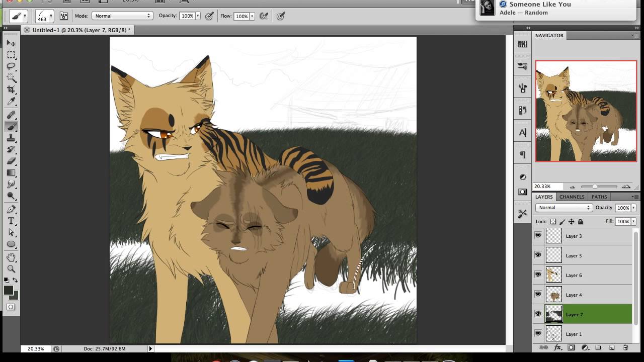Select the Hand tool
This screenshot has width=644, height=362.
(x=11, y=257)
